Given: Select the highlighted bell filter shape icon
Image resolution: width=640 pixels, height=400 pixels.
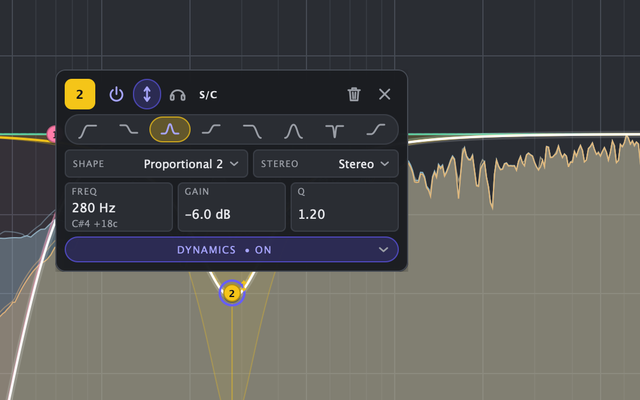Looking at the screenshot, I should pyautogui.click(x=170, y=129).
